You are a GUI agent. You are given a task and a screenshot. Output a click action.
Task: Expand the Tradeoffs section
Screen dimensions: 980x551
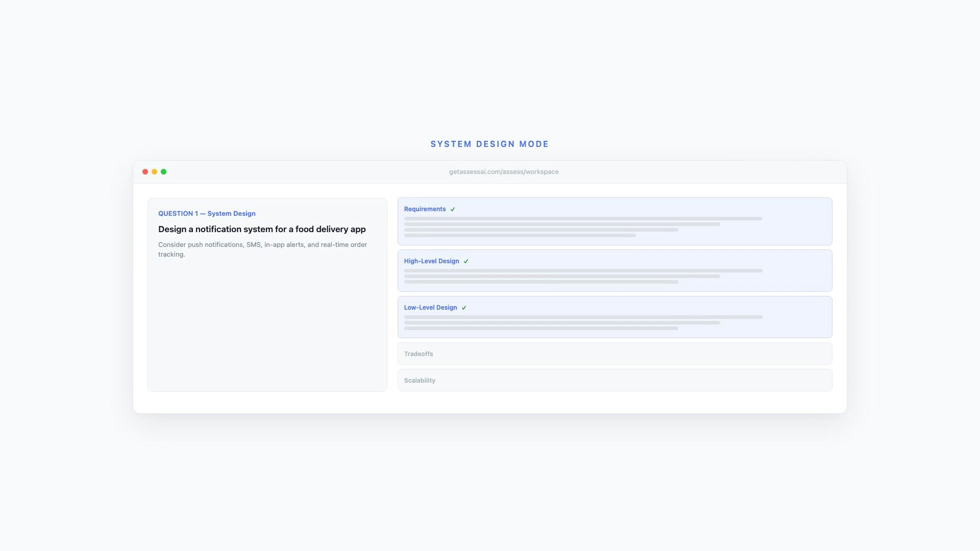point(419,354)
